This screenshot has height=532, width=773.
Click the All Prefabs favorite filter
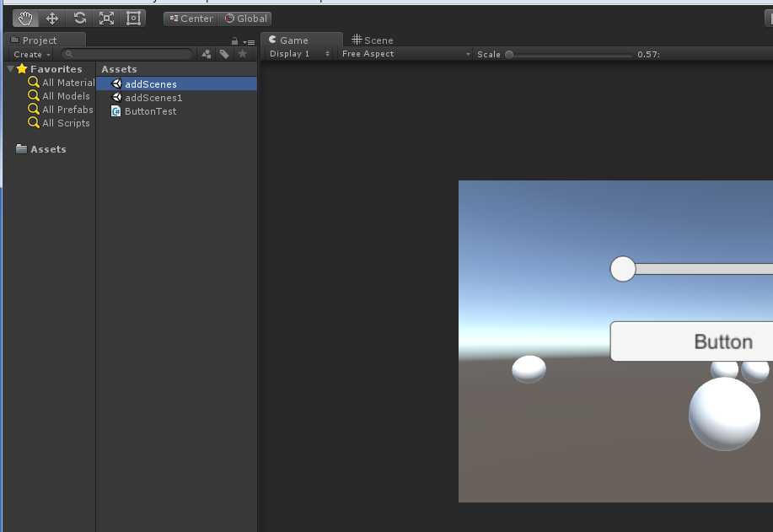67,110
